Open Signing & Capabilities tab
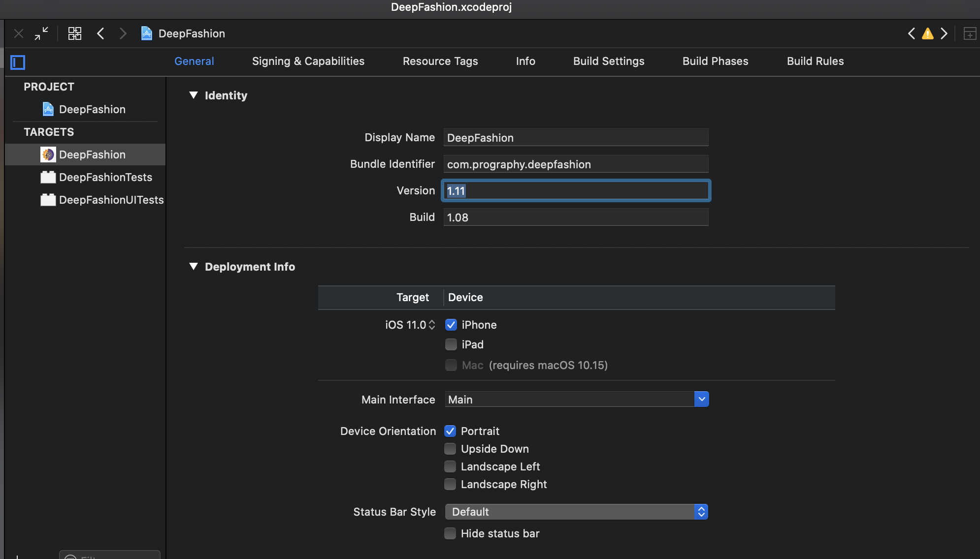Viewport: 980px width, 559px height. [308, 61]
